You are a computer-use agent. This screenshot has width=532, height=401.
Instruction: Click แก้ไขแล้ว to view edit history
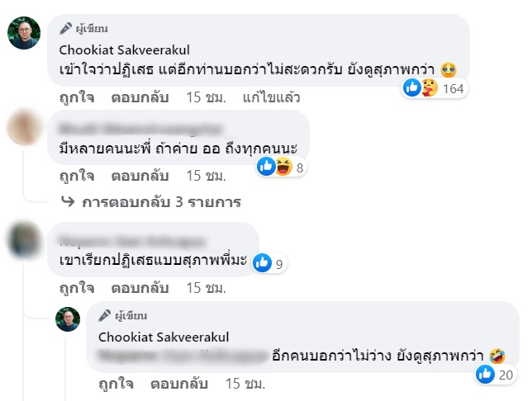pyautogui.click(x=270, y=97)
